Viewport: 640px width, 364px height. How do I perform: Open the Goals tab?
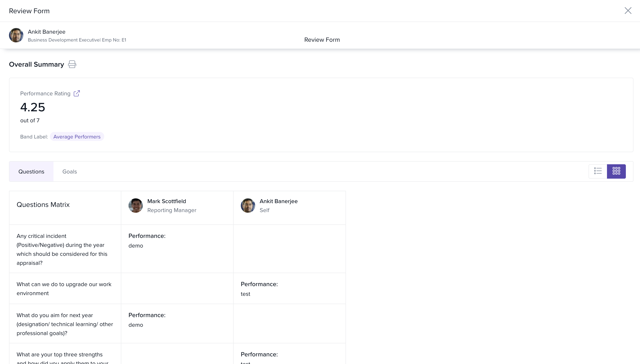tap(70, 171)
